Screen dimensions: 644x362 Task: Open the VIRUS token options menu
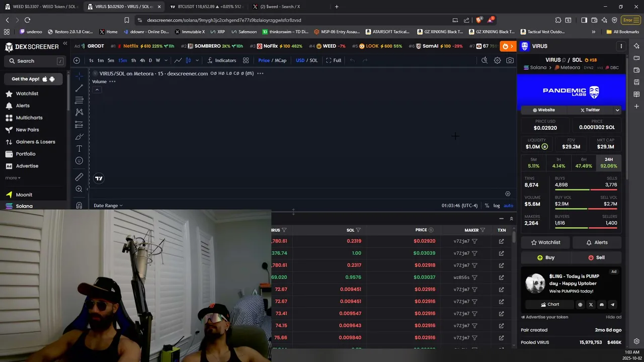pos(621,46)
